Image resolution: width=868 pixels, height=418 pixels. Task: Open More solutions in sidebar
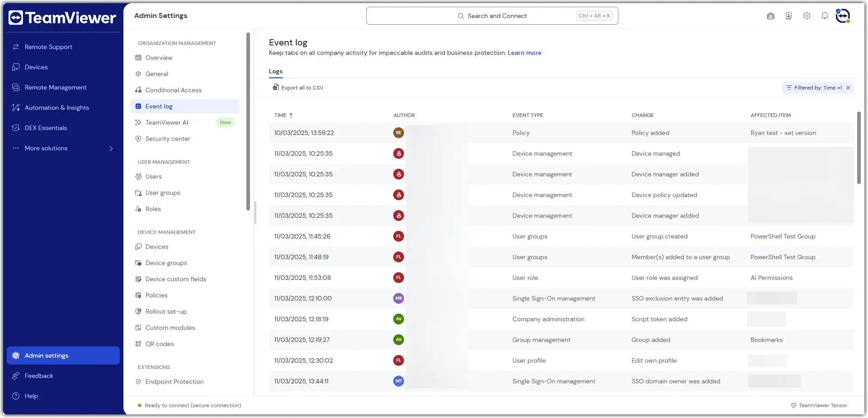[x=63, y=148]
